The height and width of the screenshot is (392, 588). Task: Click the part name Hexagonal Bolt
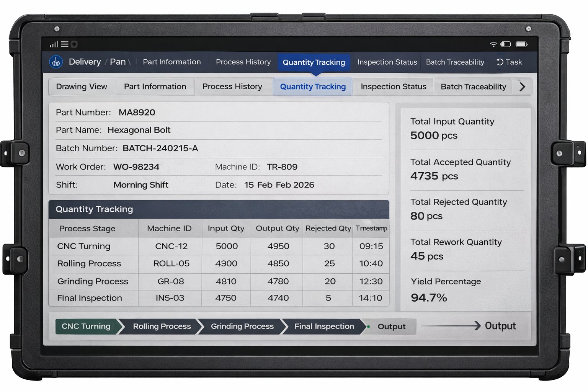click(139, 130)
